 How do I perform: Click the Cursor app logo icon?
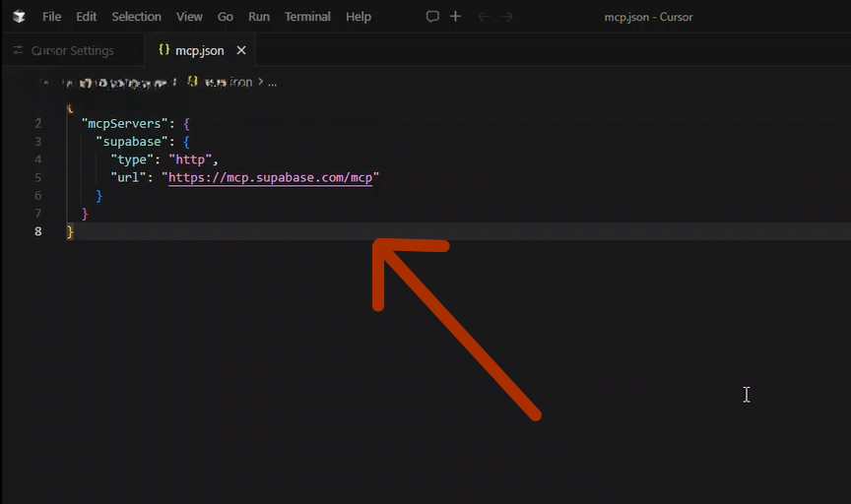pos(19,17)
